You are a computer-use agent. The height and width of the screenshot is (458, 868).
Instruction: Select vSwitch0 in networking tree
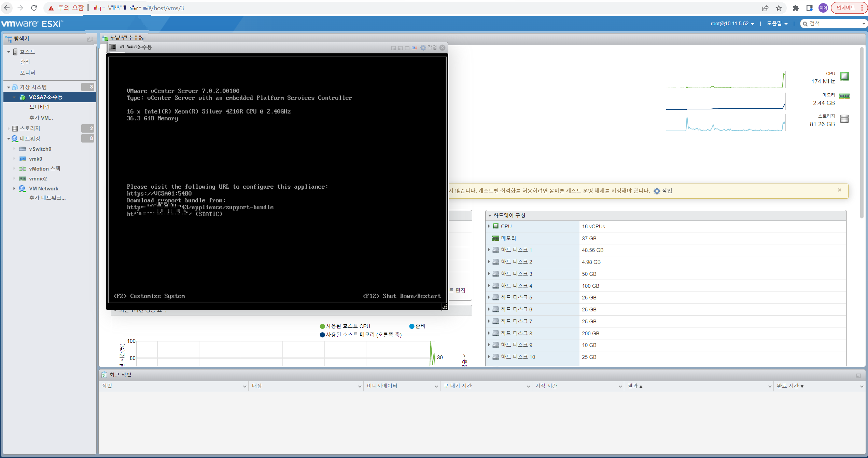tap(40, 149)
